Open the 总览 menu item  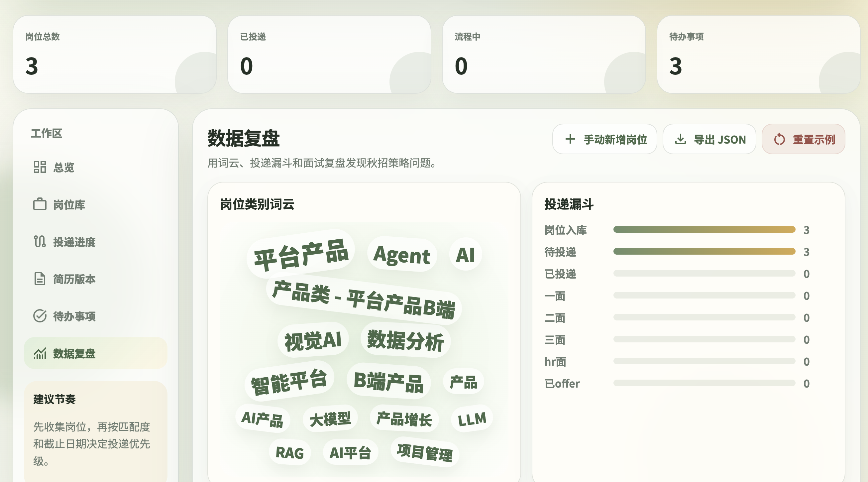pos(96,167)
